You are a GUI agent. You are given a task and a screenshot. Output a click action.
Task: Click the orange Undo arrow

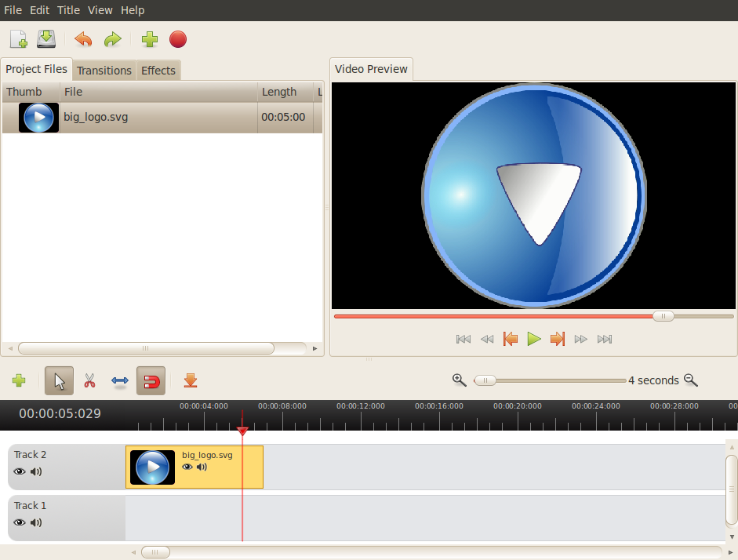[83, 39]
